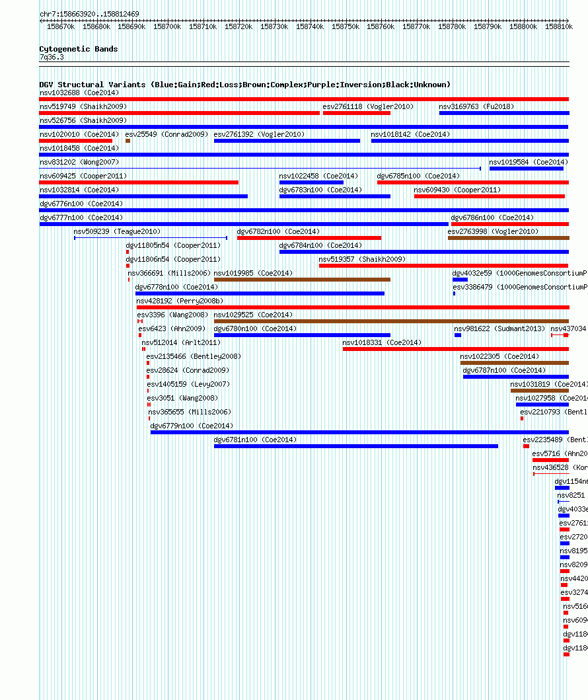Viewport: 588px width, 700px height.
Task: Click the DGV Structural Variants track title
Action: [x=245, y=85]
